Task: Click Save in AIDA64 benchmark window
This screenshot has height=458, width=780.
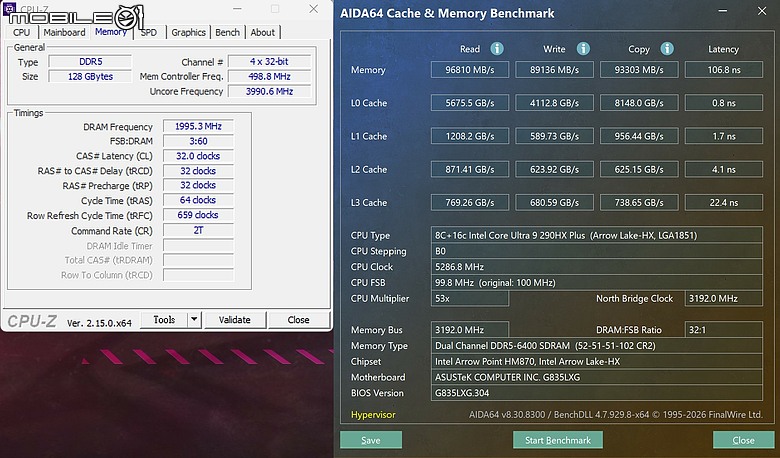Action: click(x=371, y=440)
